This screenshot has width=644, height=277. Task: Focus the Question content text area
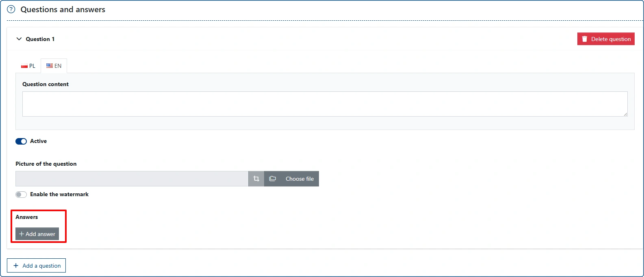coord(325,104)
